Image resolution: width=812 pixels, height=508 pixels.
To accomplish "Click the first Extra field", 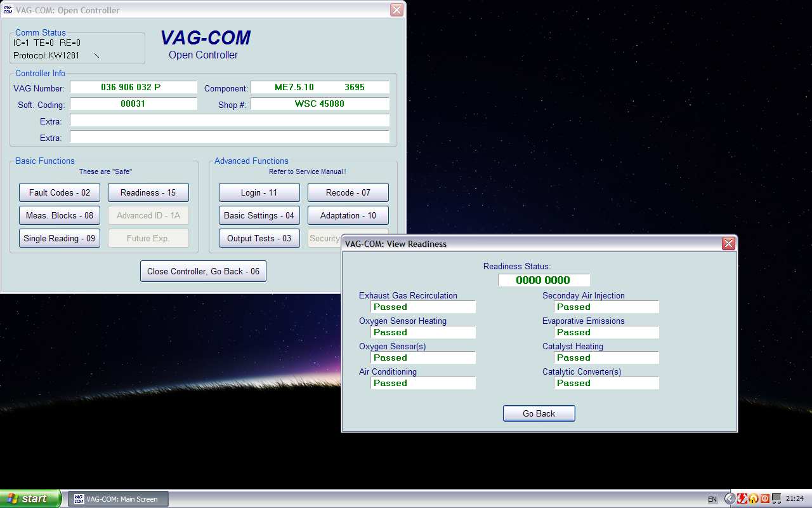I will (230, 121).
